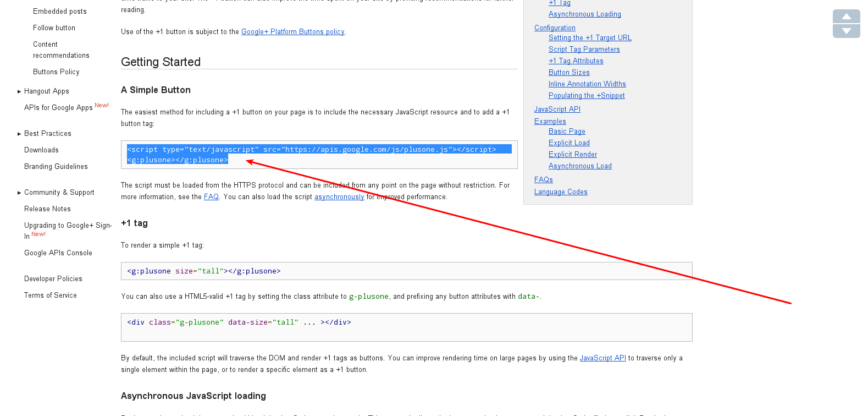Open APIs for Google Apps sidebar item
868x416 pixels.
tap(58, 108)
